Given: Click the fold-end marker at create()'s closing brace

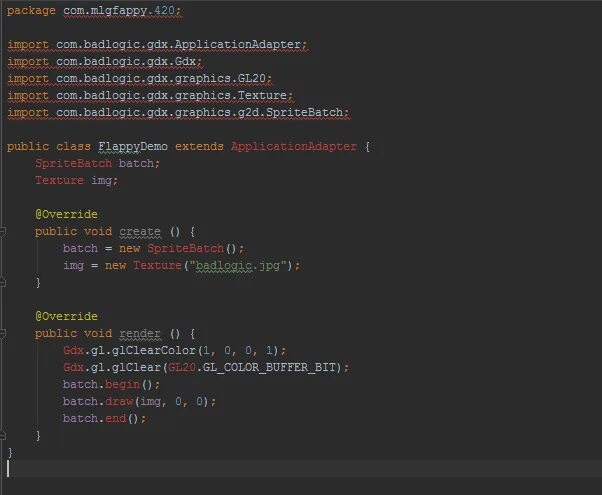Looking at the screenshot, I should pos(2,283).
